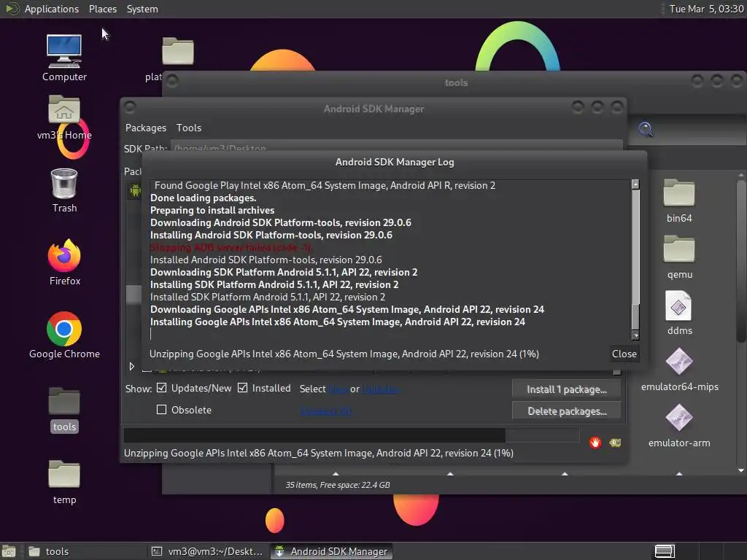Click the search magnifier in tools window
The height and width of the screenshot is (560, 747).
tap(646, 129)
